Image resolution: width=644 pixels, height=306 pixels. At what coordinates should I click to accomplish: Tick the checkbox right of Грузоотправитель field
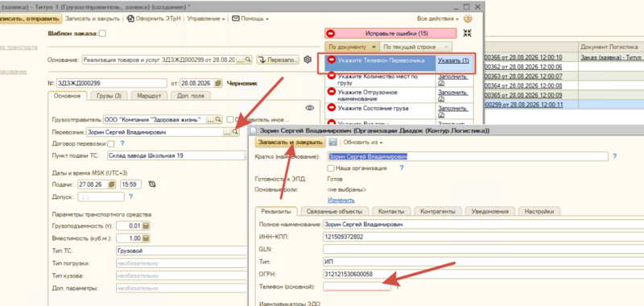tap(230, 119)
